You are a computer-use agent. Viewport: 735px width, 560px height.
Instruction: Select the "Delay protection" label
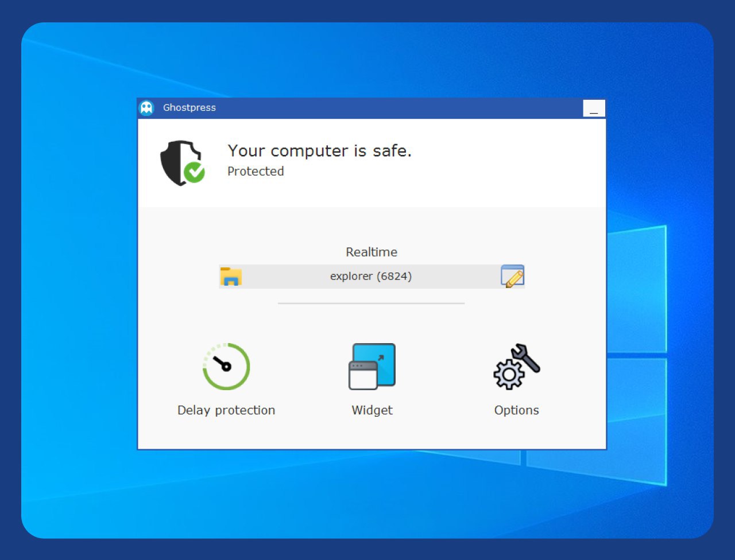coord(226,410)
